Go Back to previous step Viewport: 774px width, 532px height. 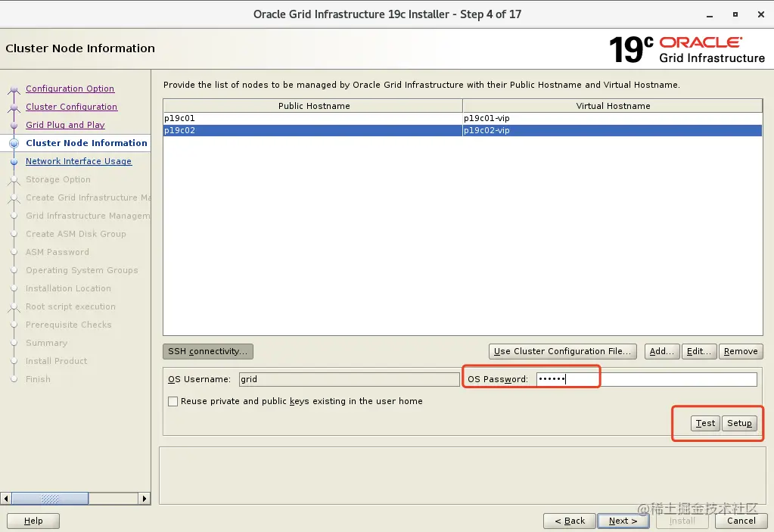click(570, 521)
